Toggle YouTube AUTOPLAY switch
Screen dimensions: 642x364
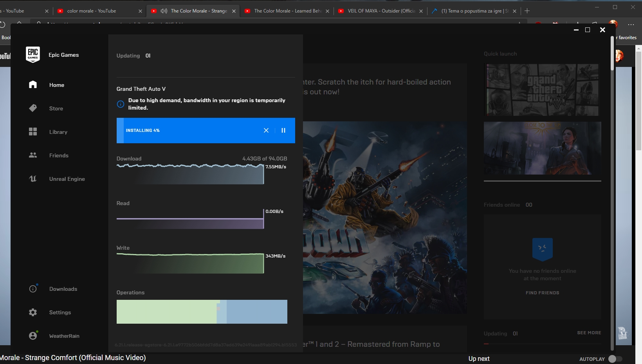tap(615, 359)
